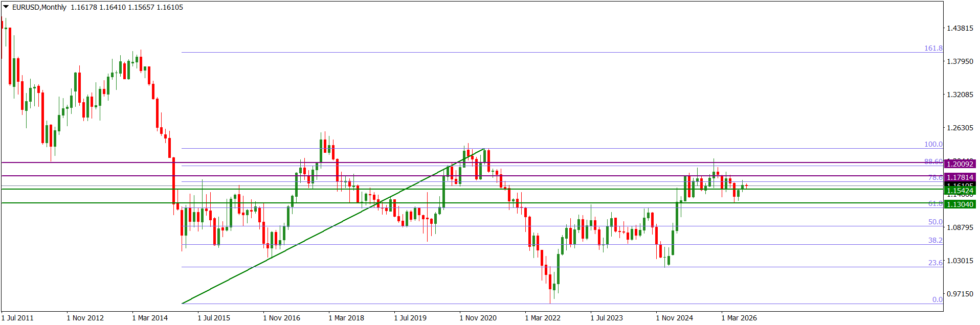Click the 1 Mar 2022 date label
Viewport: 980px width, 325px height.
(543, 318)
